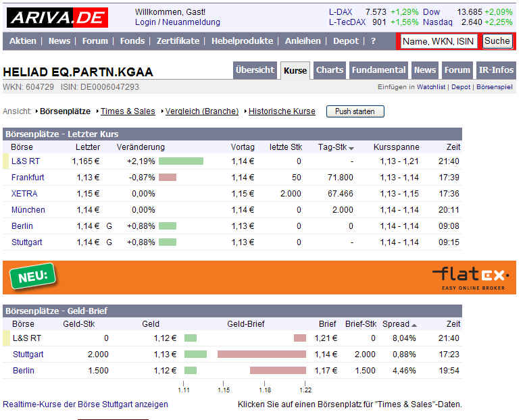Click the Suche search button
Screen dimensions: 525x420
[497, 41]
